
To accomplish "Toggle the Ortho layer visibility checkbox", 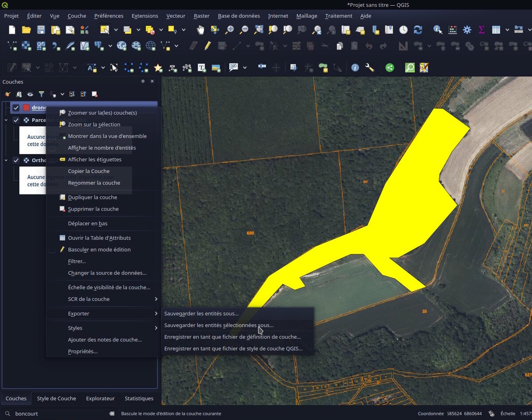I will pyautogui.click(x=16, y=160).
